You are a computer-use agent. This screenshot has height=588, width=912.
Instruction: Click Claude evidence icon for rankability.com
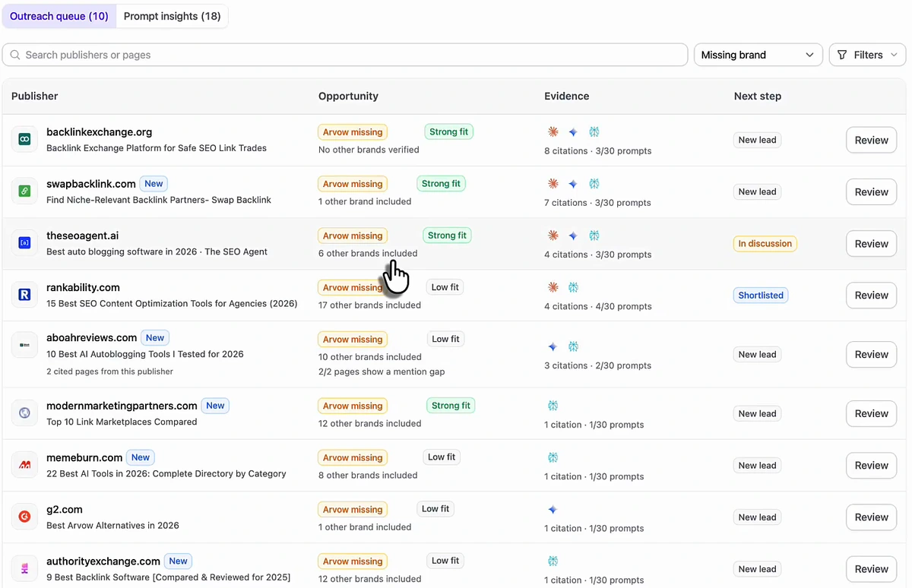click(x=553, y=287)
